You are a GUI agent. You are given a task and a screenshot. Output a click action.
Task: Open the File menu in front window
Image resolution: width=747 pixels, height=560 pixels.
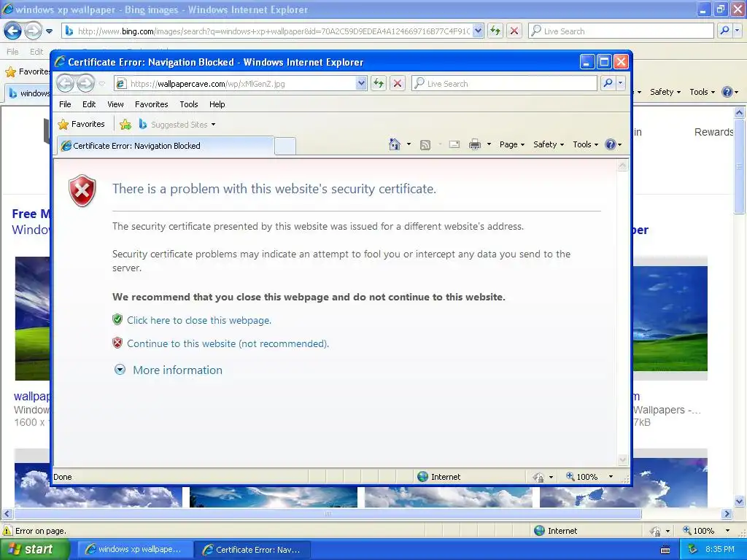click(65, 104)
